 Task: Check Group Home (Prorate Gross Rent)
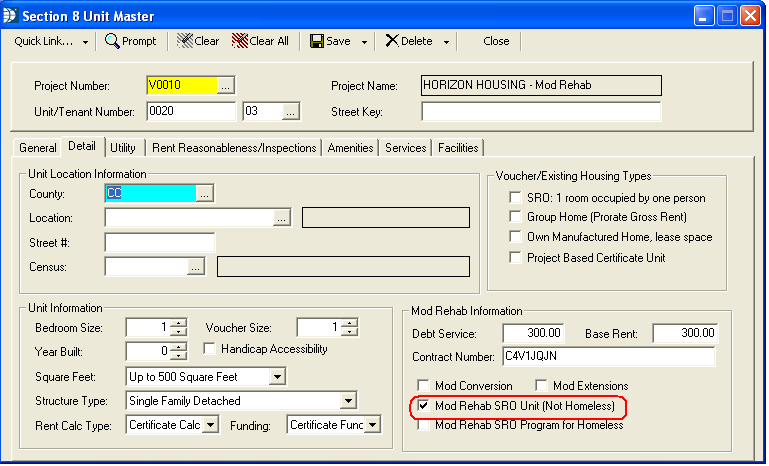click(x=515, y=217)
